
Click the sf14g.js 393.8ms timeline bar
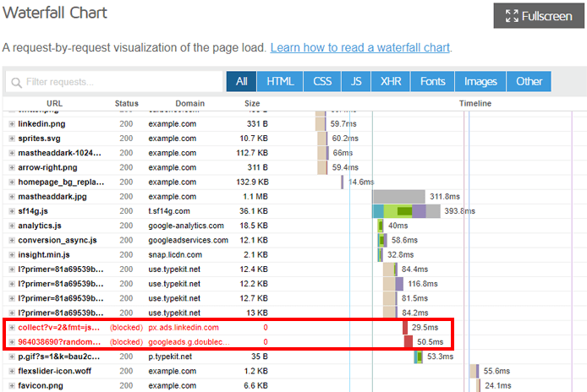tap(406, 211)
